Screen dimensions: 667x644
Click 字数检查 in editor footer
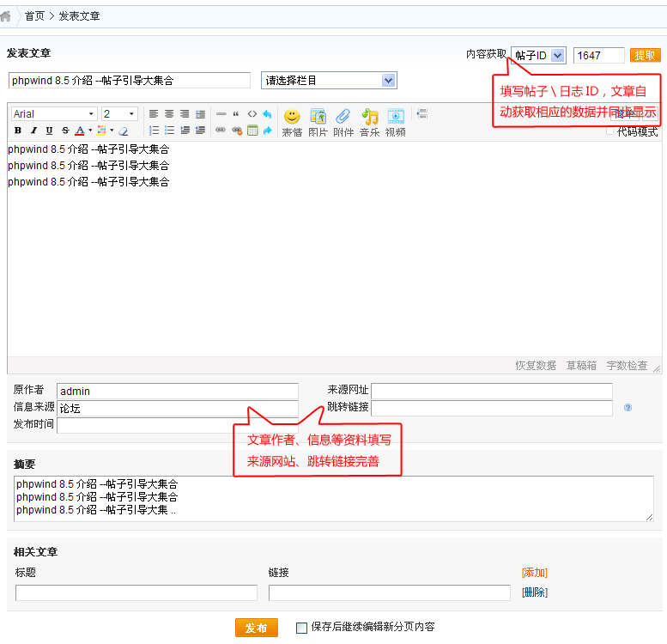tap(627, 366)
